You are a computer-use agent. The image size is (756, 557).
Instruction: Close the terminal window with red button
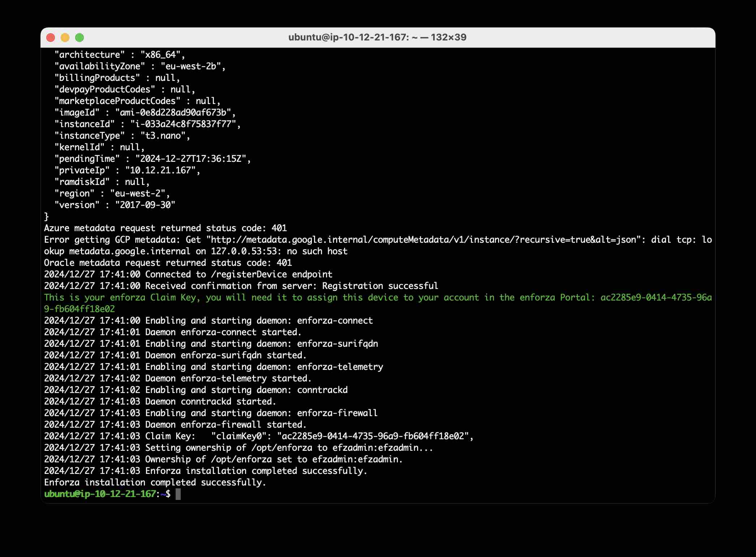[x=51, y=38]
